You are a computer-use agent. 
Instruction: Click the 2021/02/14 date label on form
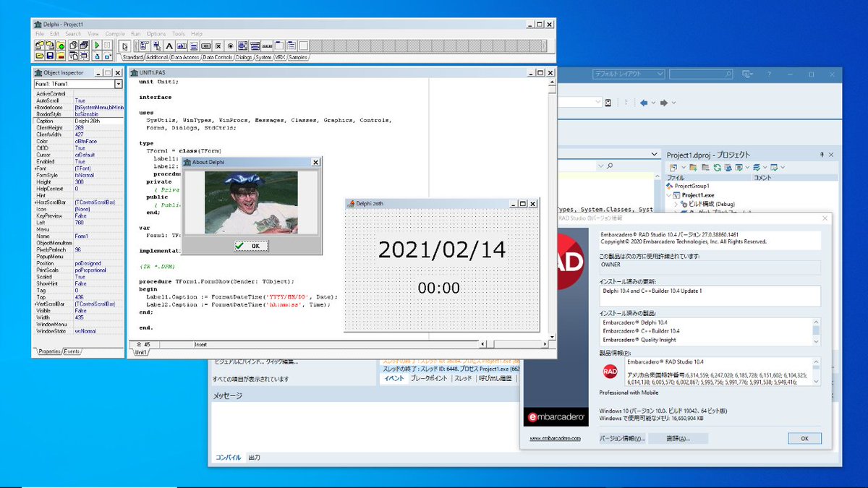(442, 249)
